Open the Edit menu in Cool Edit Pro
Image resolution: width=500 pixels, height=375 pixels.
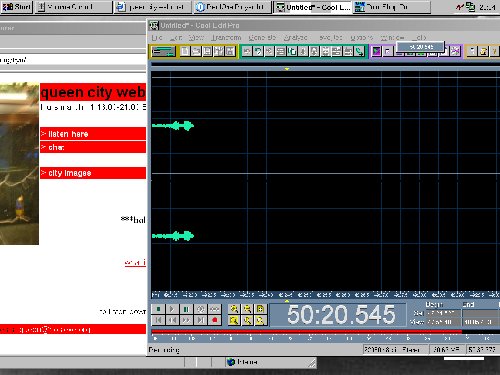pyautogui.click(x=176, y=38)
